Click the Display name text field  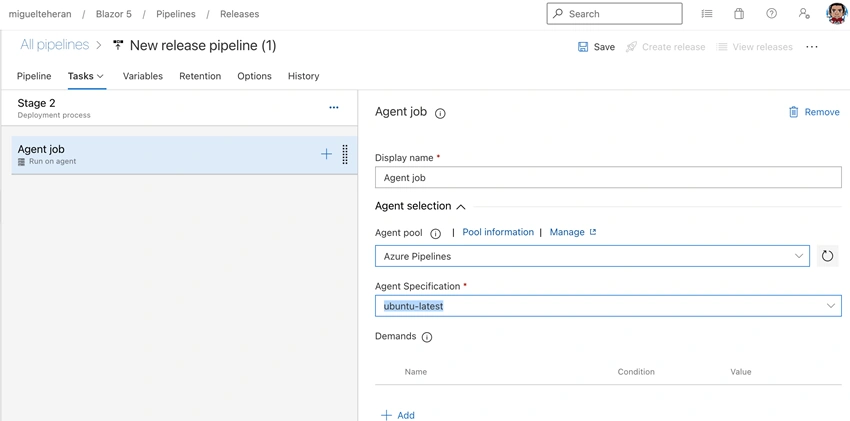(608, 177)
